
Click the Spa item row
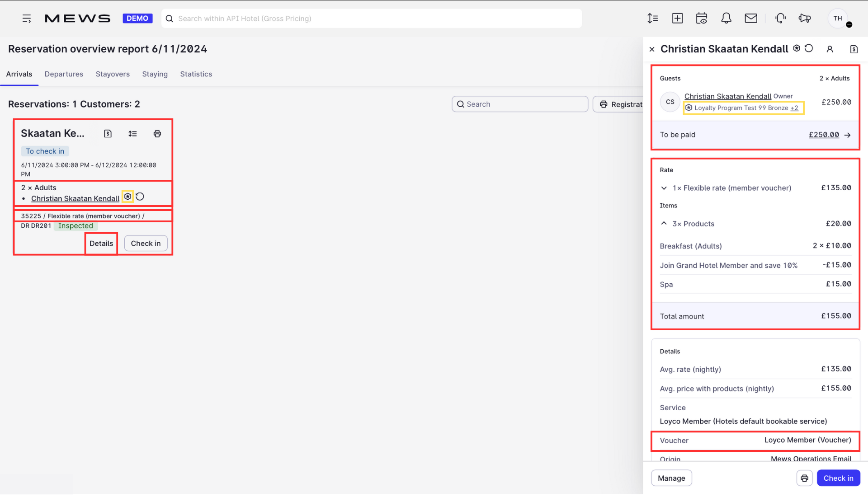[755, 285]
